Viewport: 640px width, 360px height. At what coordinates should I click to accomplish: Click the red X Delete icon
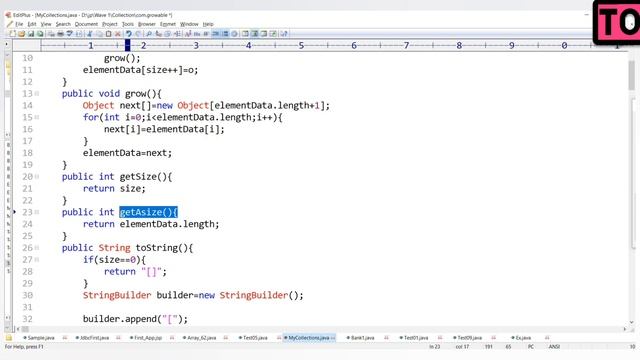[118, 34]
